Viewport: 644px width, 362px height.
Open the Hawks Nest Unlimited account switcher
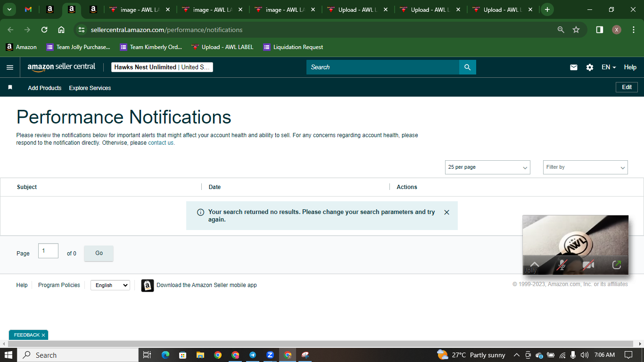click(162, 67)
